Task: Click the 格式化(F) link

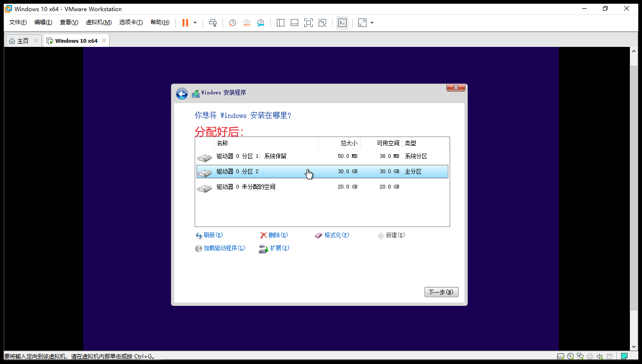Action: (337, 235)
